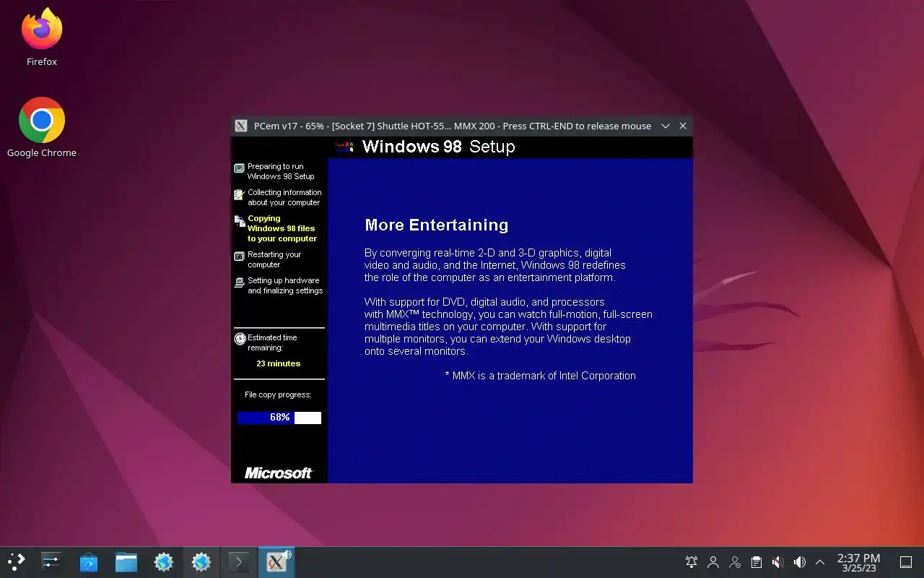Viewport: 924px width, 578px height.
Task: Open the Dolphin file manager icon
Action: coord(126,562)
